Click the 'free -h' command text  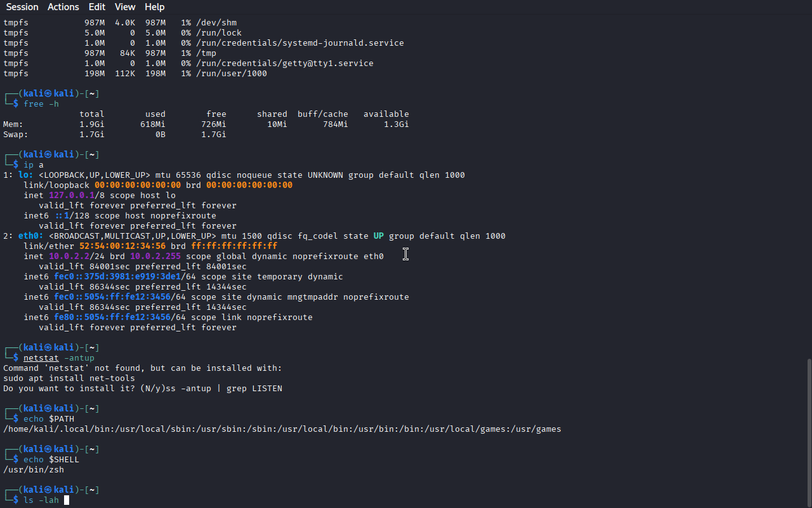41,104
